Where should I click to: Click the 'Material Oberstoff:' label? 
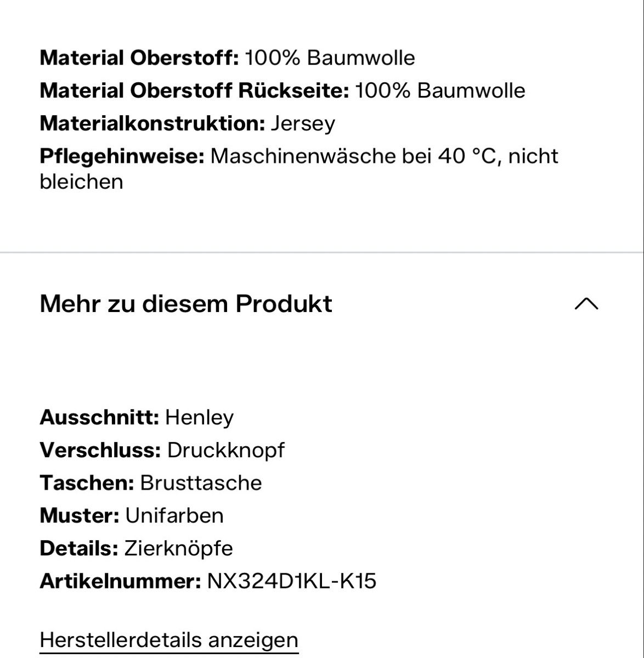139,58
